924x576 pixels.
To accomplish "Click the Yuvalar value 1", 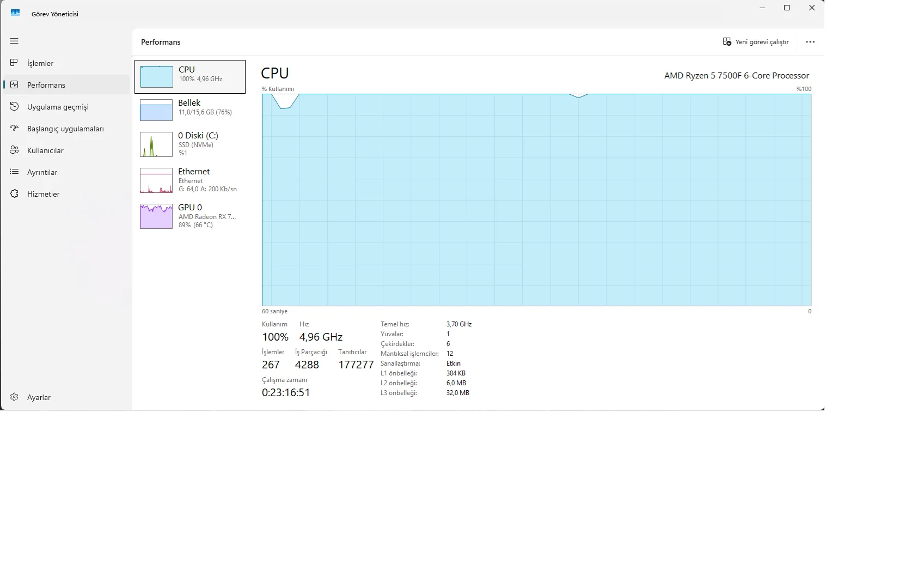I will point(448,334).
